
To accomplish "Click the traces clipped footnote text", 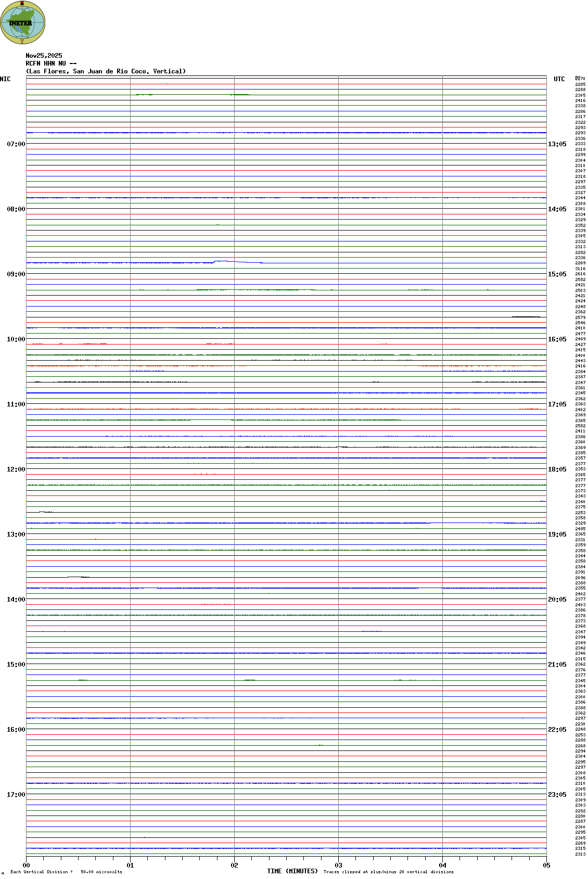I will click(388, 872).
